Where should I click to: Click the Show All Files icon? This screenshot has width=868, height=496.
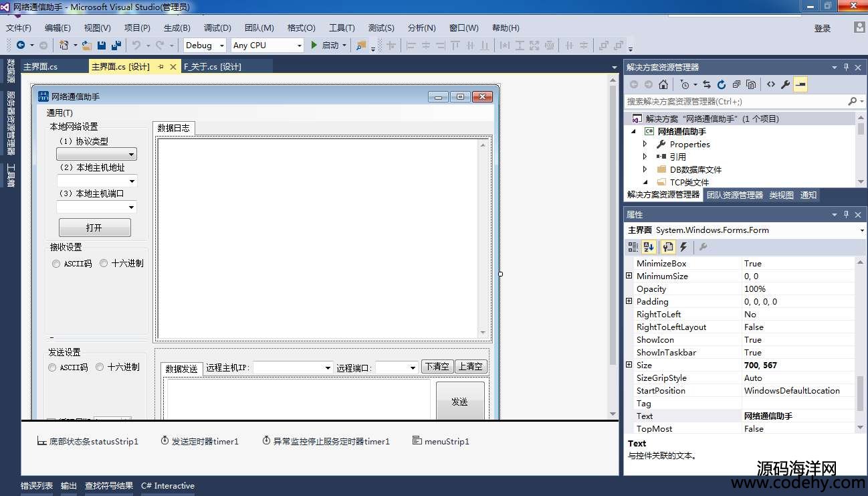point(751,84)
